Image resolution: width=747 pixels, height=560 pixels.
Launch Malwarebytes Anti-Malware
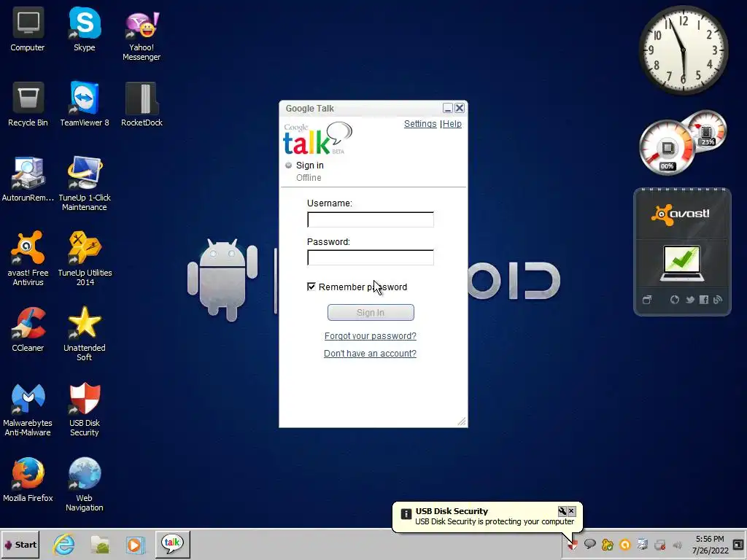[x=28, y=410]
